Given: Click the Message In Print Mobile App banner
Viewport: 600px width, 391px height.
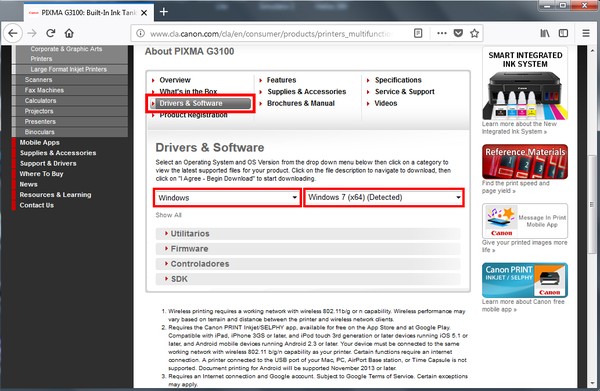Looking at the screenshot, I should [525, 221].
